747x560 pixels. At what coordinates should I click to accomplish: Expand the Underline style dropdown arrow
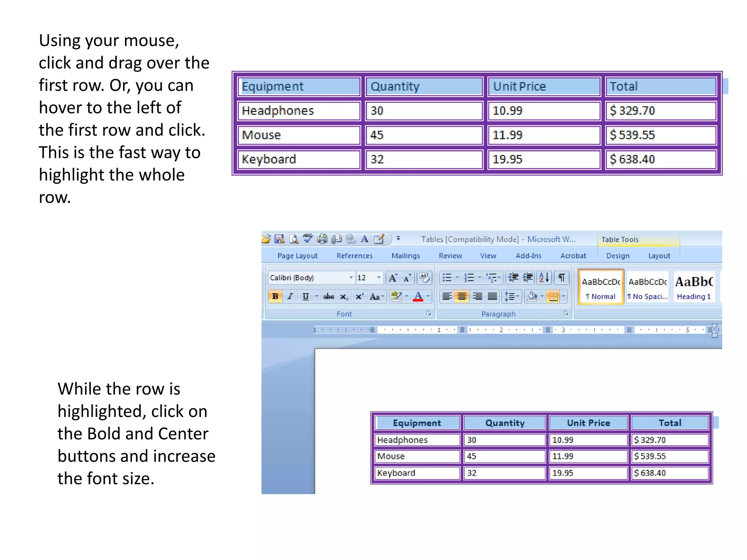pos(317,296)
